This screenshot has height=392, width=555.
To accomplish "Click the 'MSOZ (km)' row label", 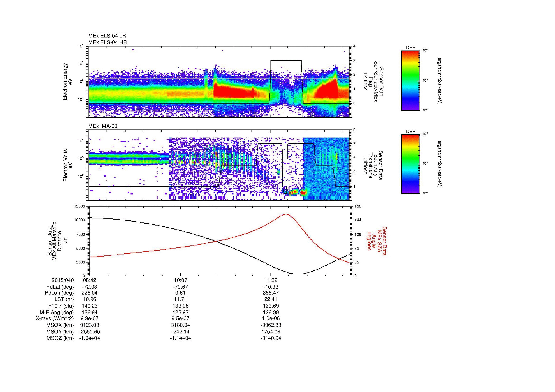I will [60, 338].
